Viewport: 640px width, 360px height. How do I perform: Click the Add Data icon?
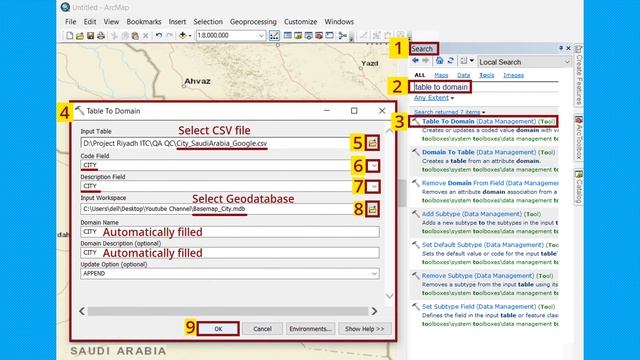pos(182,36)
